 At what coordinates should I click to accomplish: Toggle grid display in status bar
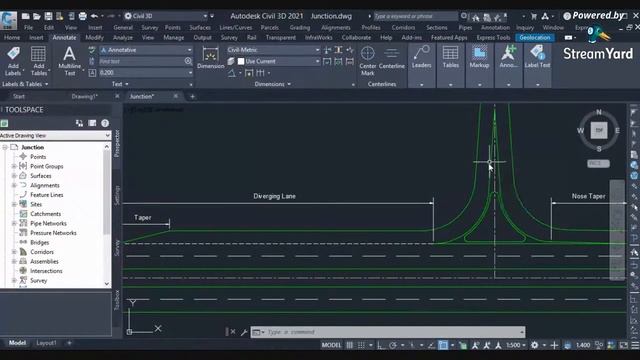(350, 345)
